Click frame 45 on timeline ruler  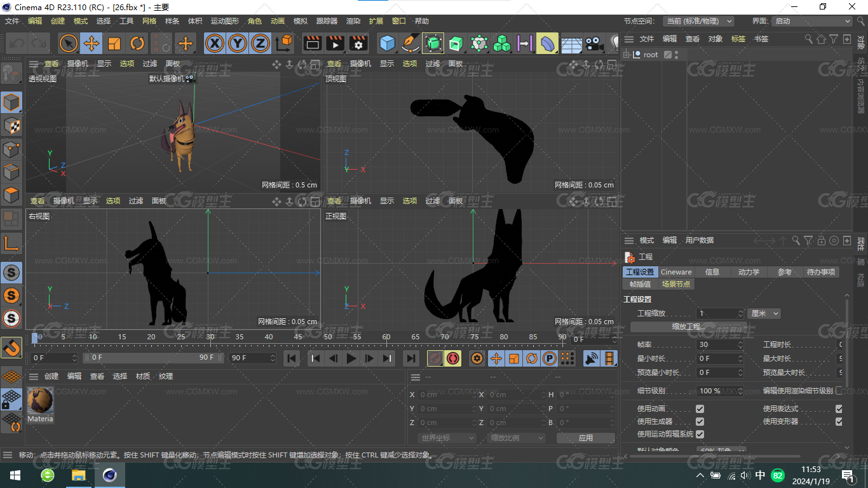tap(298, 337)
